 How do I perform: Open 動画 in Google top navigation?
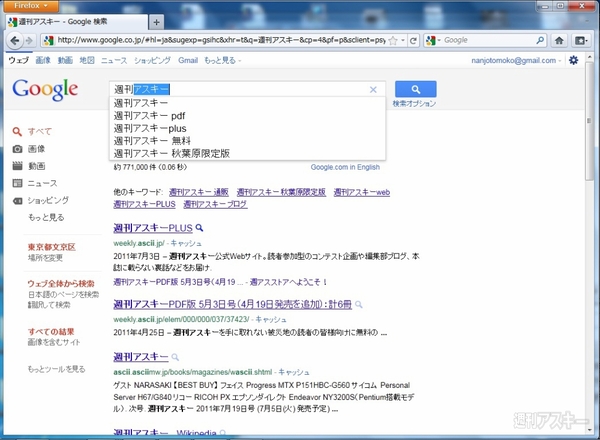65,60
